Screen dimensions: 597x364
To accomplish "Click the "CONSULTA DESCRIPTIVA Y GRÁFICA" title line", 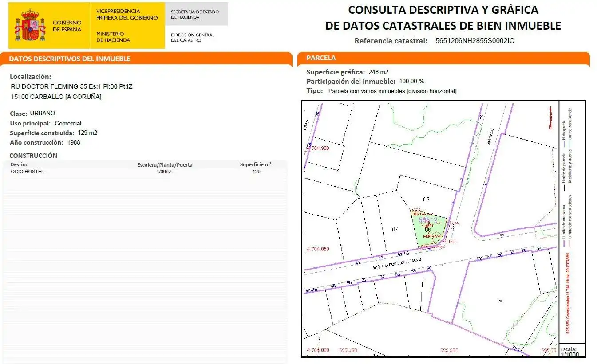I will pyautogui.click(x=443, y=10).
